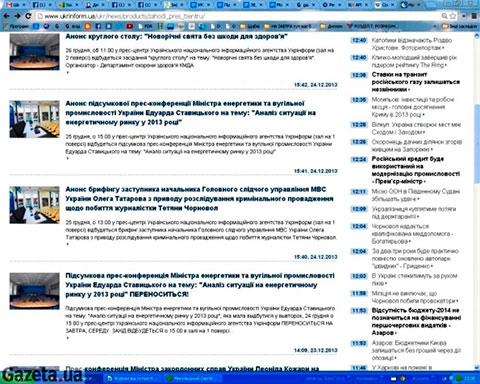Viewport: 480px width, 384px height.
Task: Click the more arrow under the Татарова briefing summary
Action: [68, 244]
